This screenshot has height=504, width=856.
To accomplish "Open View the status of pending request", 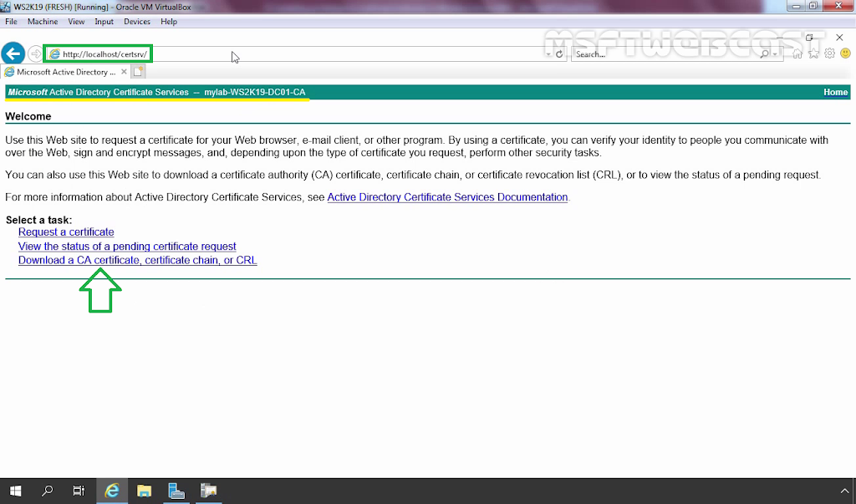I will click(127, 247).
